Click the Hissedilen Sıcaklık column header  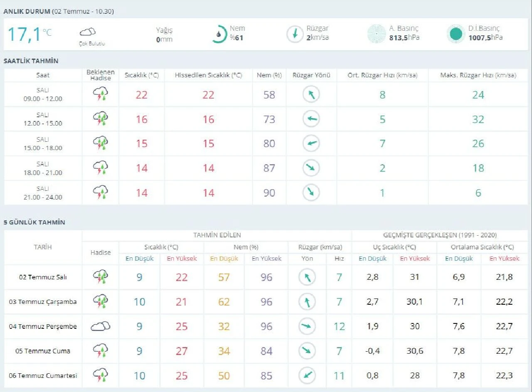coord(208,75)
